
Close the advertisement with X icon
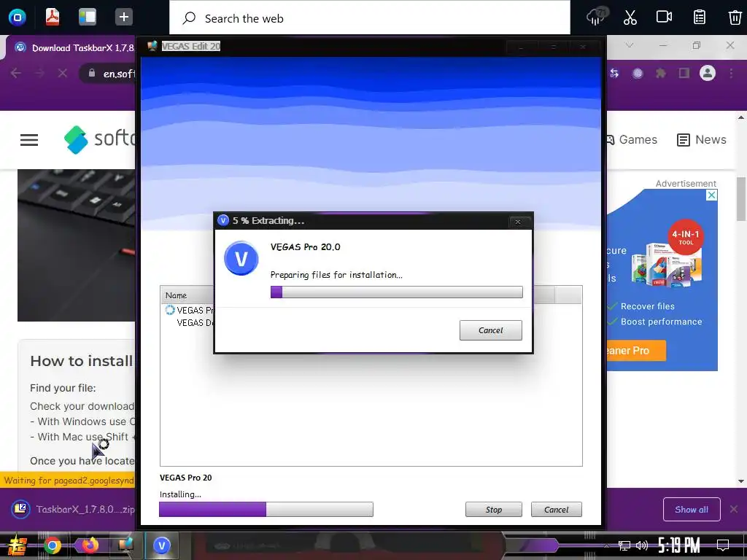tap(711, 195)
